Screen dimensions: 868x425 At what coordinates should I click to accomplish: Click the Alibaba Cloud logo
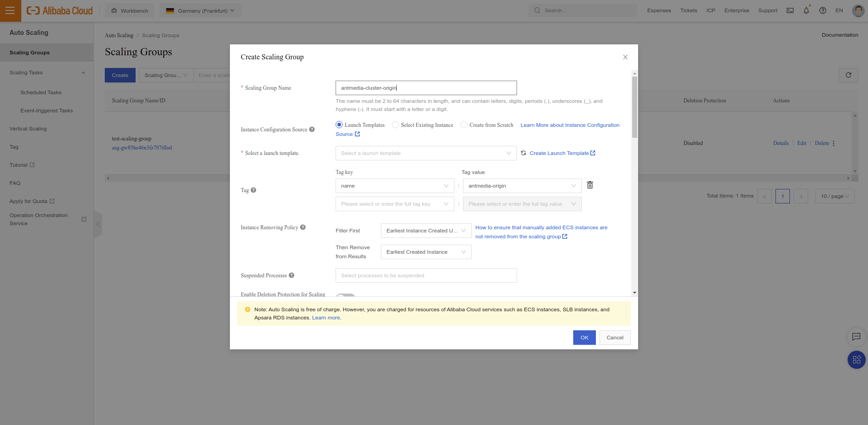(x=59, y=10)
